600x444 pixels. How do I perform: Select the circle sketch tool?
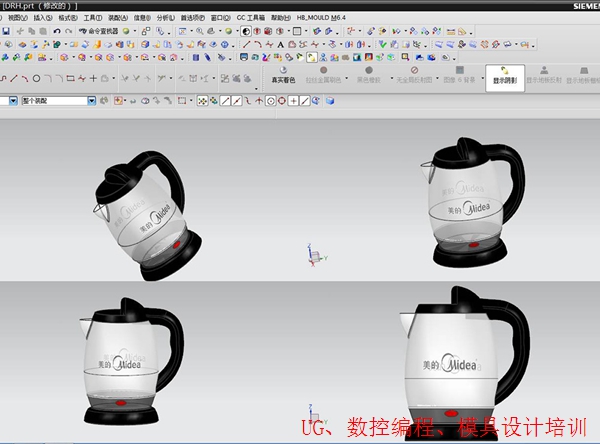tap(37, 78)
